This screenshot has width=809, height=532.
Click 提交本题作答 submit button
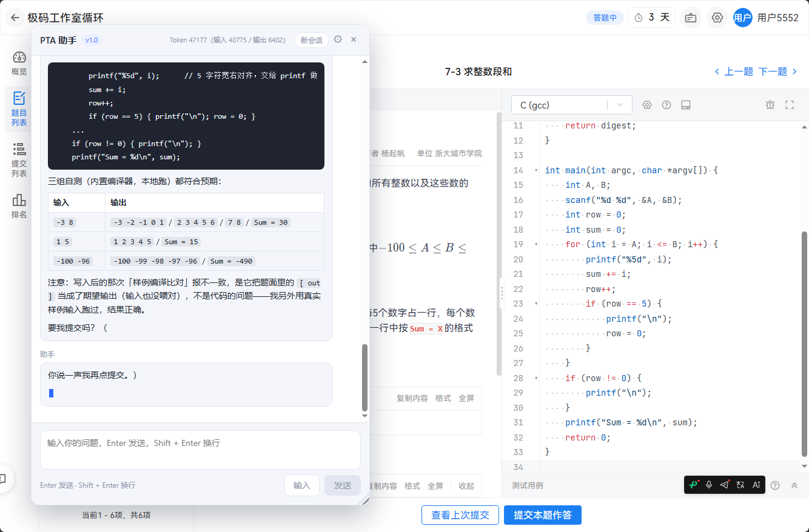pyautogui.click(x=543, y=515)
